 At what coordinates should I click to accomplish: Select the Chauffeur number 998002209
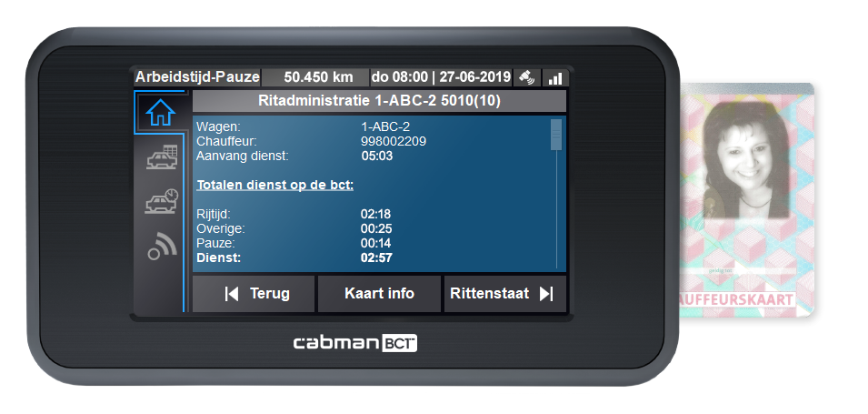[x=394, y=142]
